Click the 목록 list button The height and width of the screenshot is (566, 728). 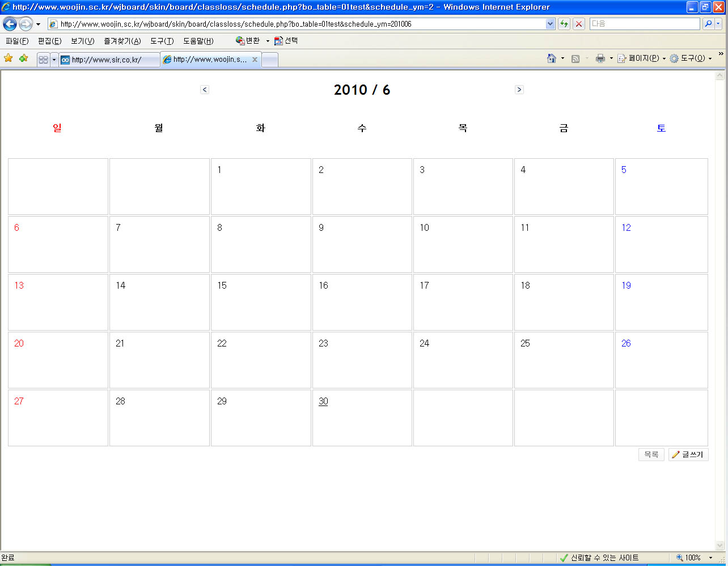tap(651, 454)
